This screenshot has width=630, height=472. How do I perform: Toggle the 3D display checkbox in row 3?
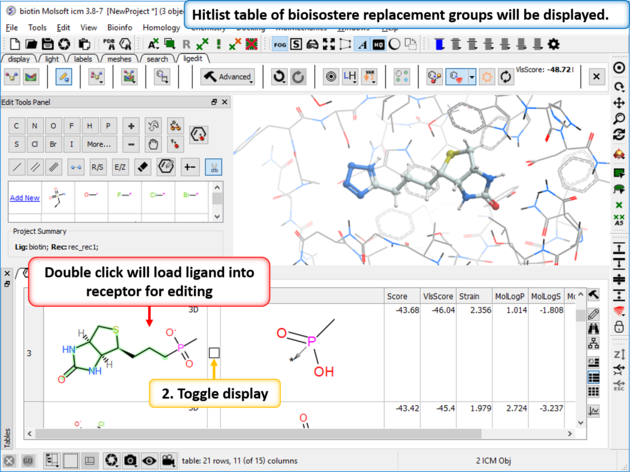coord(214,353)
